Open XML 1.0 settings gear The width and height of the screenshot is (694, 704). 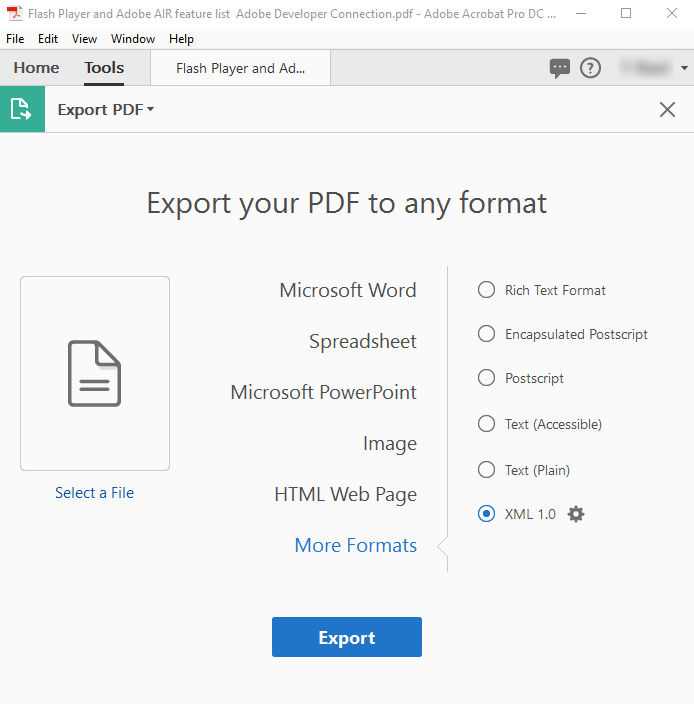pyautogui.click(x=575, y=514)
